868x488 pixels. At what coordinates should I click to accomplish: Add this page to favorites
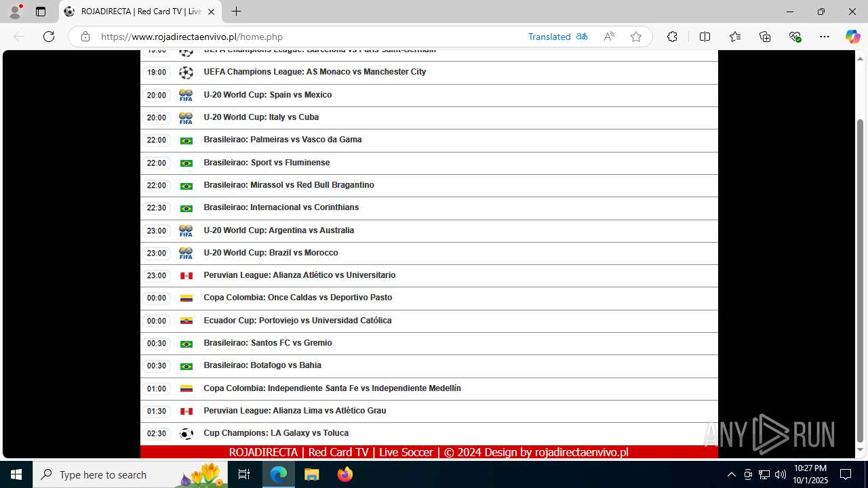coord(636,37)
